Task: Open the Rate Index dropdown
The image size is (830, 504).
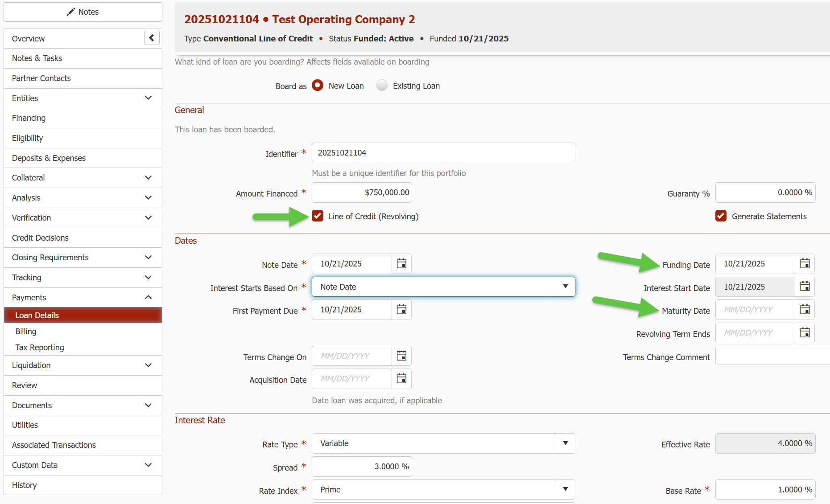Action: (x=565, y=489)
